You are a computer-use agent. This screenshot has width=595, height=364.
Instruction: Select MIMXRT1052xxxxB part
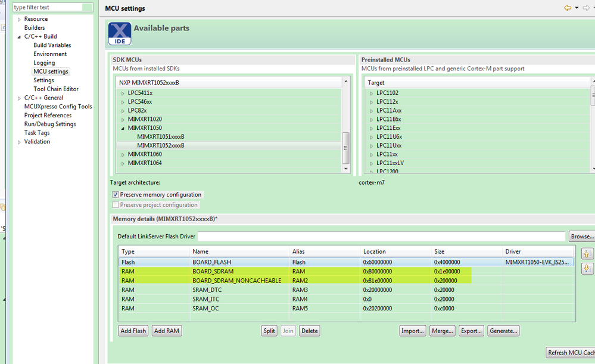161,145
